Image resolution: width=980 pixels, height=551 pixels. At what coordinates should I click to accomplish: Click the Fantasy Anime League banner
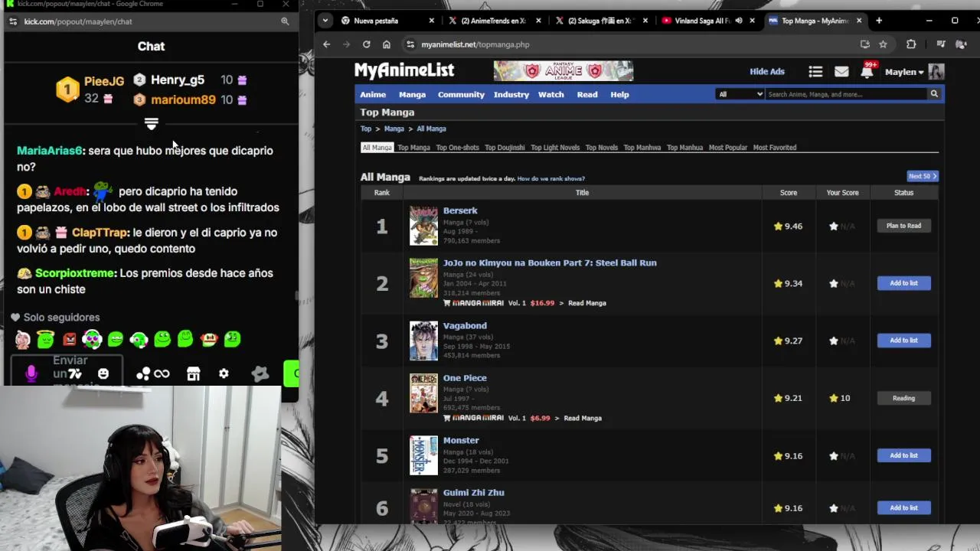563,71
